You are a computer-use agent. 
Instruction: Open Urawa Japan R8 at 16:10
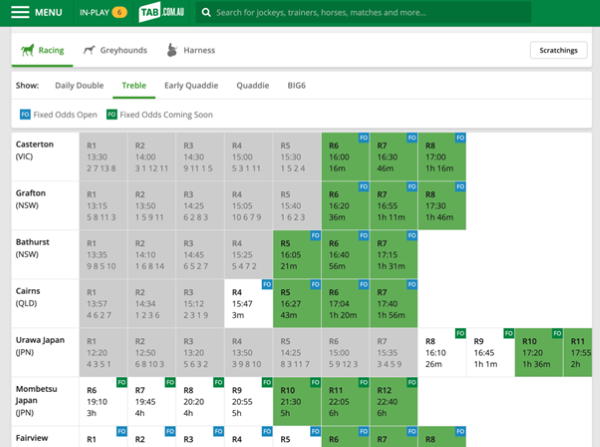point(442,353)
